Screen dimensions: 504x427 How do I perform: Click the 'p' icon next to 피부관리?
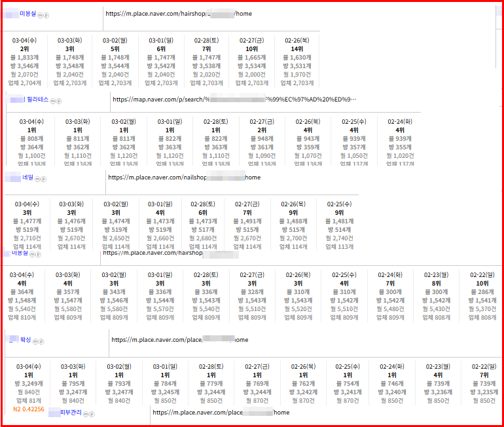92,414
